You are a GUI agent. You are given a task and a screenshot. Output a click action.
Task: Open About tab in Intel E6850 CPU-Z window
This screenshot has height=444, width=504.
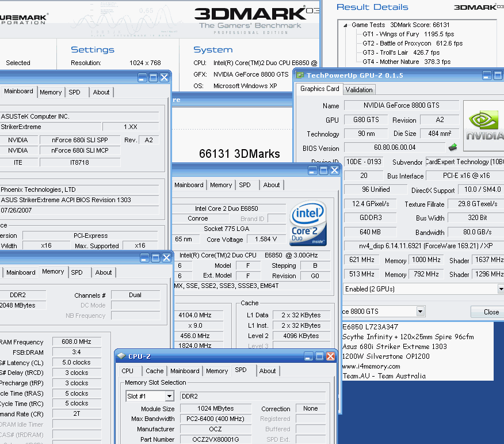272,185
